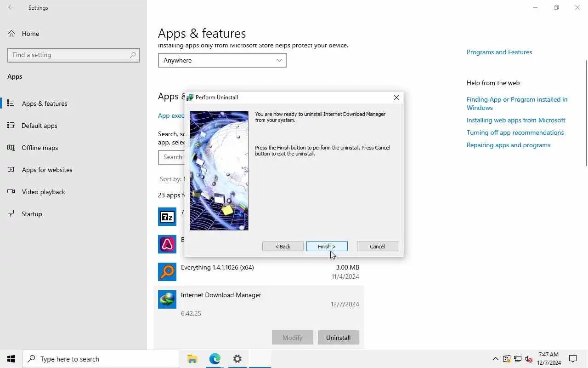Select the app with the pink A icon
Image resolution: width=588 pixels, height=368 pixels.
tap(167, 244)
